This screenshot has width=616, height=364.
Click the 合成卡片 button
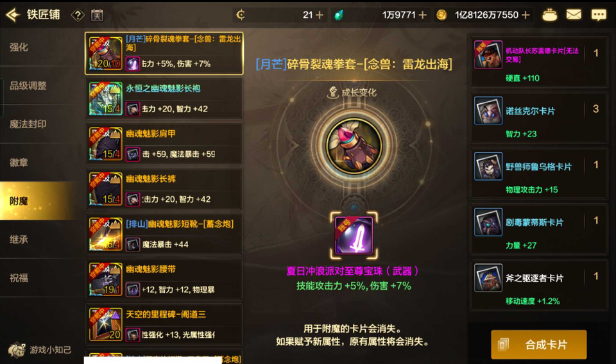coord(538,345)
